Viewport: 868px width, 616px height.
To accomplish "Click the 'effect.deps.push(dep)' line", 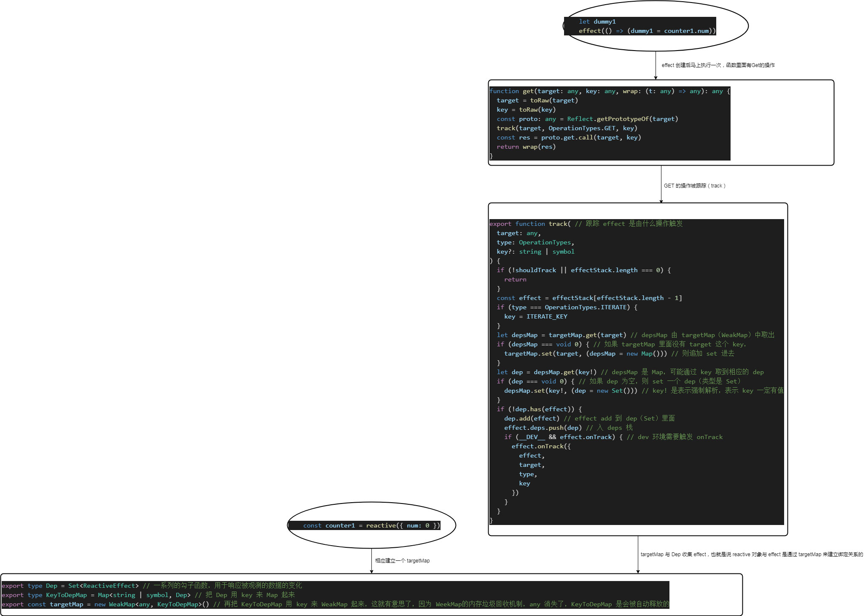I will click(x=543, y=428).
